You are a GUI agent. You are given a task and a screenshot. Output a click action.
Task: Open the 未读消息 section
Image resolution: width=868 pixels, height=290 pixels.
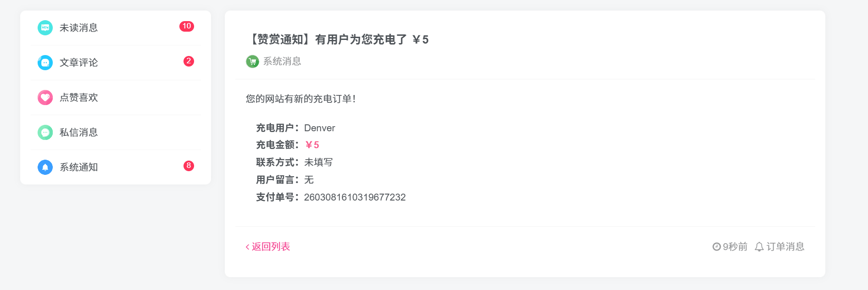(x=78, y=28)
